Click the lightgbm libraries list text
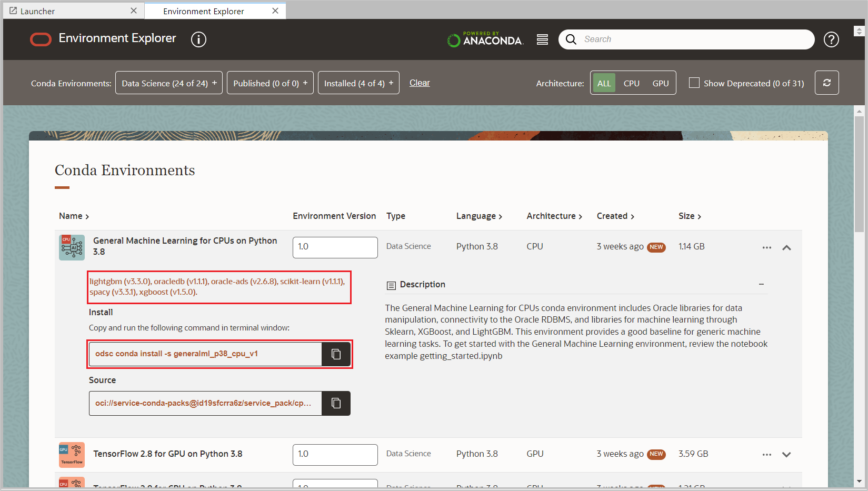Screen dimensions: 868x491 [x=217, y=287]
